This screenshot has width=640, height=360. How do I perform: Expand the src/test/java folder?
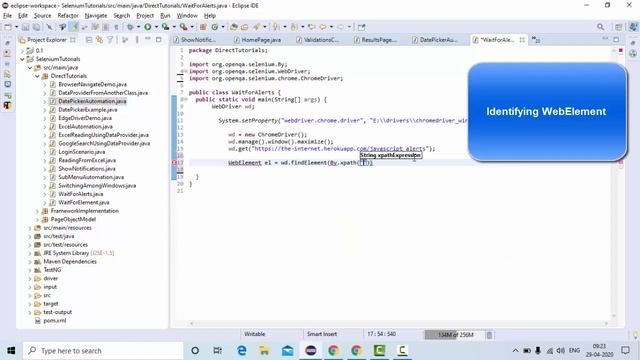coord(30,236)
